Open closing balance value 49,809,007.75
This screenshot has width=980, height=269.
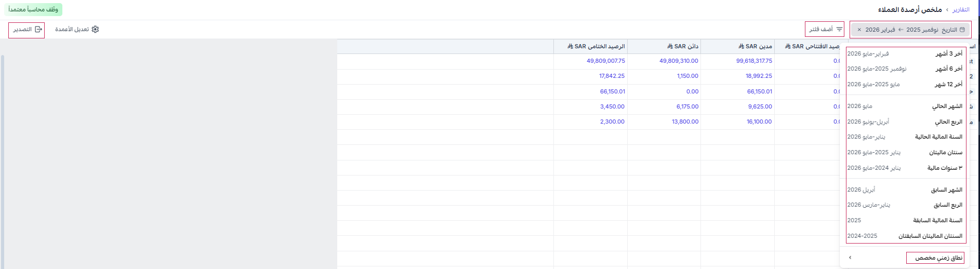pyautogui.click(x=606, y=61)
